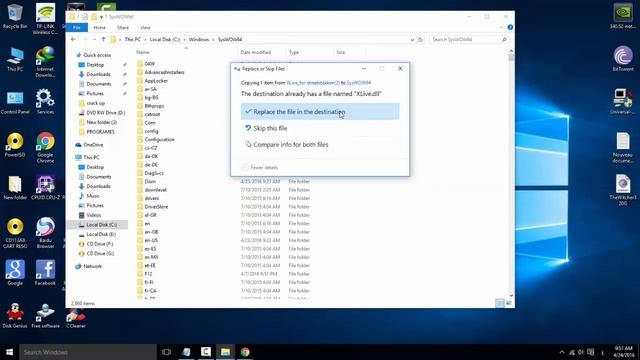Refresh the SysWOW64 folder view
The image size is (640, 360).
tap(420, 40)
